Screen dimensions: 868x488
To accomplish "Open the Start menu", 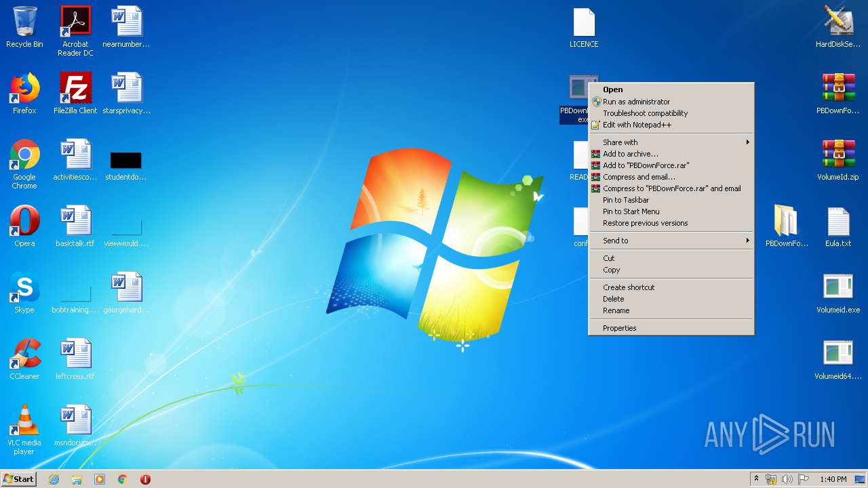I will (18, 479).
